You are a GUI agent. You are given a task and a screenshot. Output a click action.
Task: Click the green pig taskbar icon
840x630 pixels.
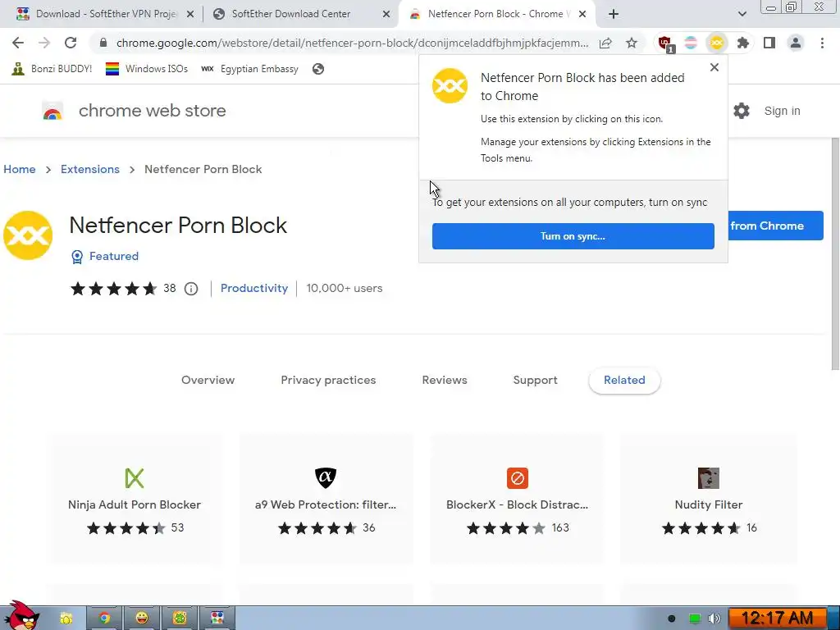click(180, 619)
